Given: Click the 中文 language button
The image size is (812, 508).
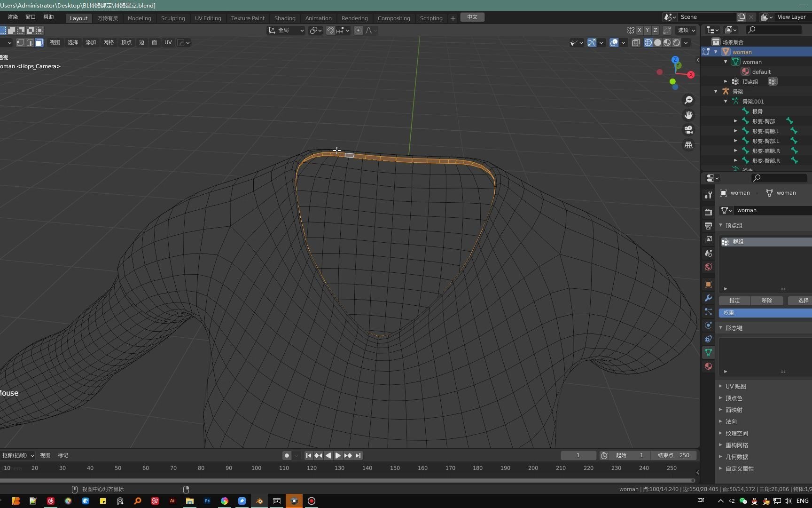Looking at the screenshot, I should tap(472, 17).
